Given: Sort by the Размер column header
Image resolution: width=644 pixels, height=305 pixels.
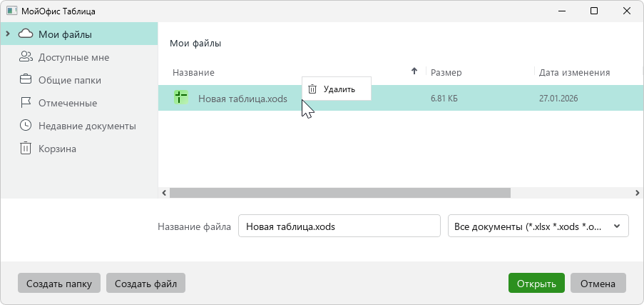Looking at the screenshot, I should click(x=446, y=72).
